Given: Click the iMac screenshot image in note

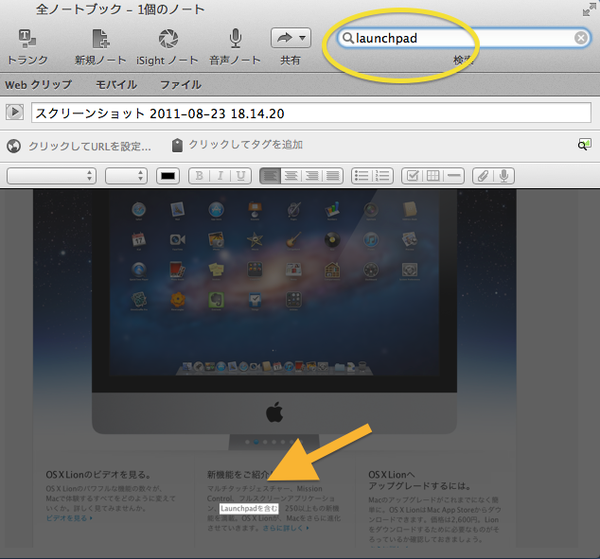Looking at the screenshot, I should pos(274,318).
